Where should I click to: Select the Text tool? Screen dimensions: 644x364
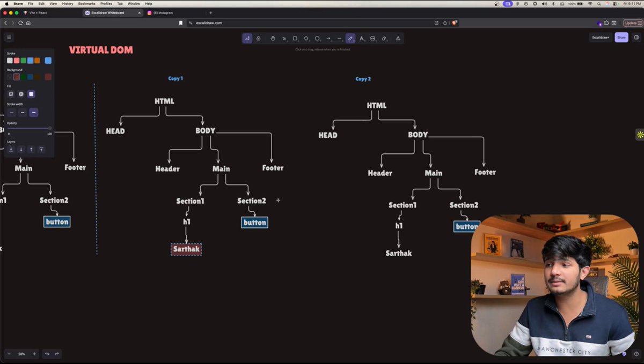click(x=362, y=38)
